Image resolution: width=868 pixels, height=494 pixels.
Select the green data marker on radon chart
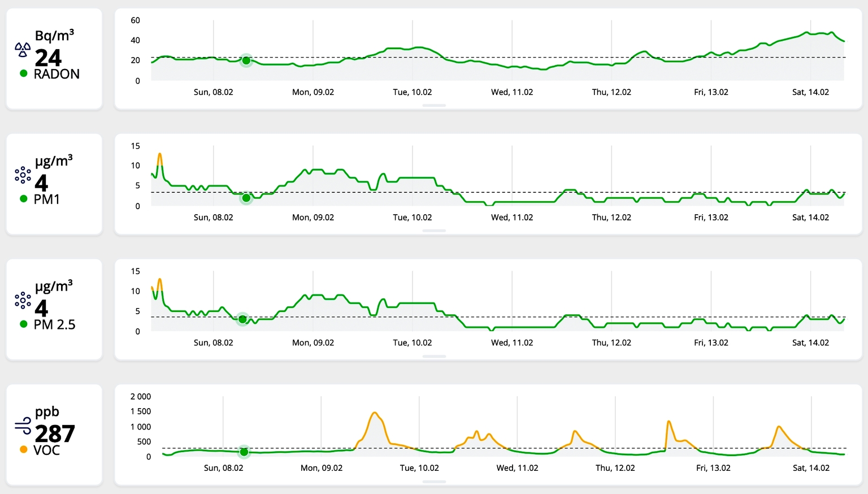click(246, 60)
